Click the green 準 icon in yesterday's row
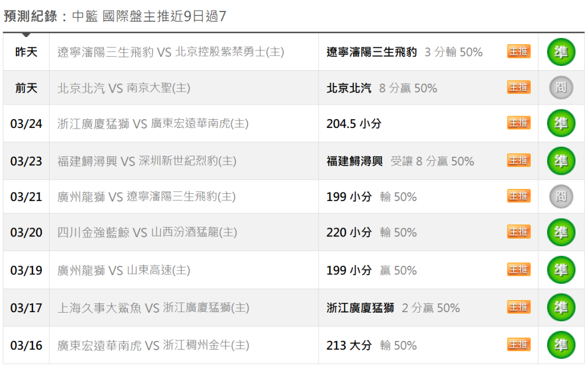The image size is (588, 366). (x=561, y=52)
